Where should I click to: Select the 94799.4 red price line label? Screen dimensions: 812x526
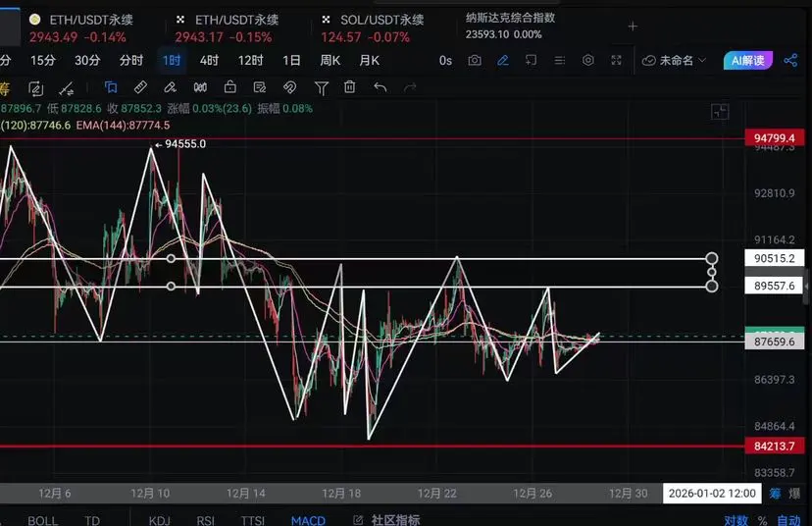774,137
